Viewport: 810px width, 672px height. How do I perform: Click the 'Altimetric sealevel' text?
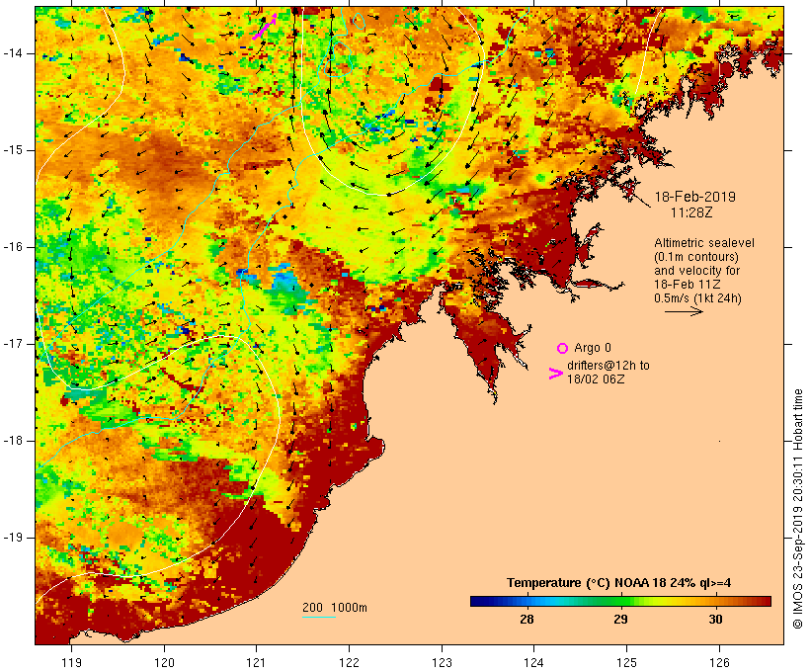coord(704,243)
